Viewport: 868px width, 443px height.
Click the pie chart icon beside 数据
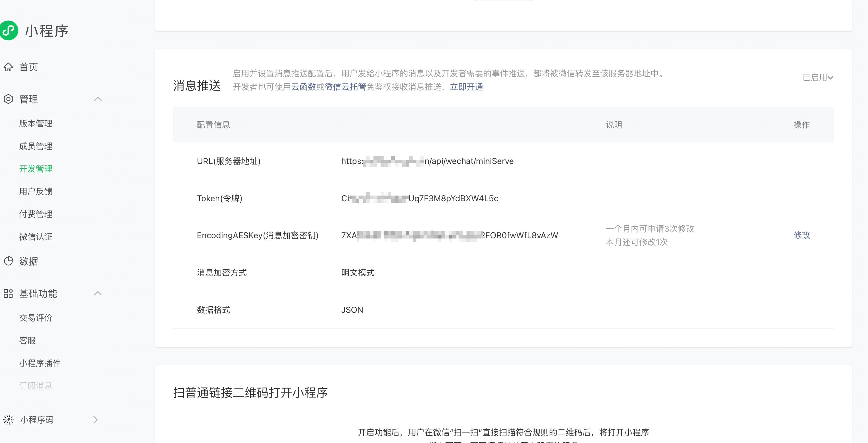(x=8, y=261)
